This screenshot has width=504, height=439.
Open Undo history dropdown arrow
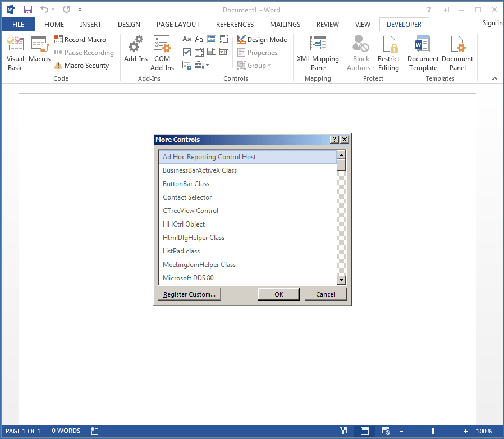pos(53,10)
